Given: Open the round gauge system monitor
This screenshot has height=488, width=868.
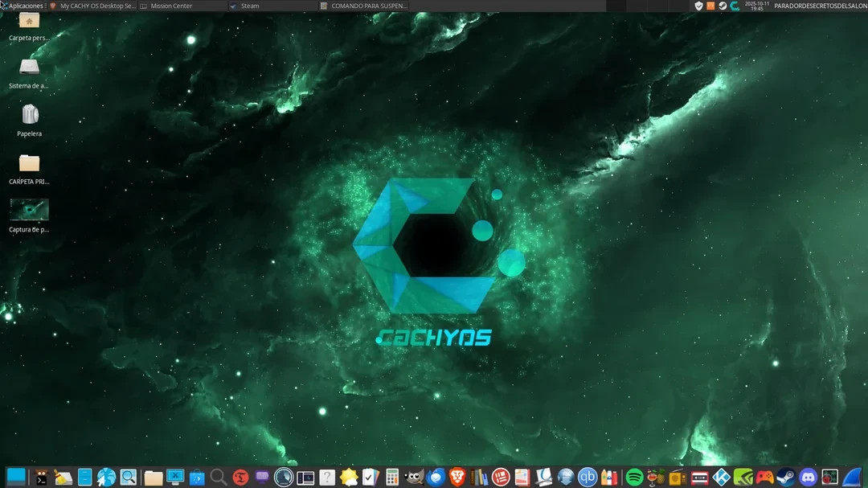Looking at the screenshot, I should [284, 477].
